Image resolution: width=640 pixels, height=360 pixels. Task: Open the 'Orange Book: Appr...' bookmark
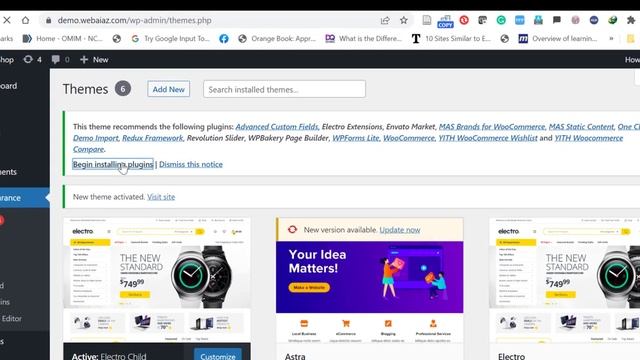click(x=278, y=39)
